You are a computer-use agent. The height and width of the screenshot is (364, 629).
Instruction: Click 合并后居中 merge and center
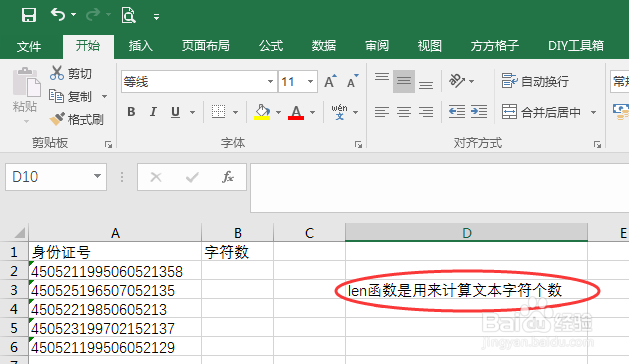click(x=541, y=112)
